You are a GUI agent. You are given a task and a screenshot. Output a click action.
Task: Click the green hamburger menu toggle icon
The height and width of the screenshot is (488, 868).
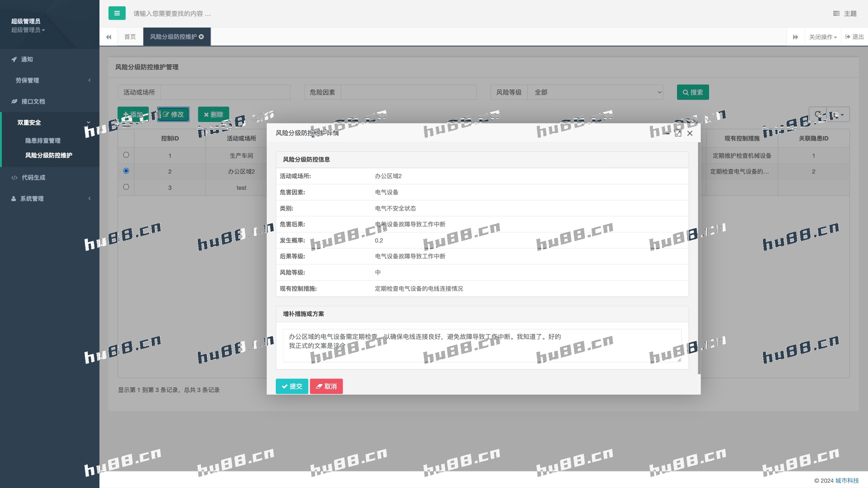coord(117,13)
